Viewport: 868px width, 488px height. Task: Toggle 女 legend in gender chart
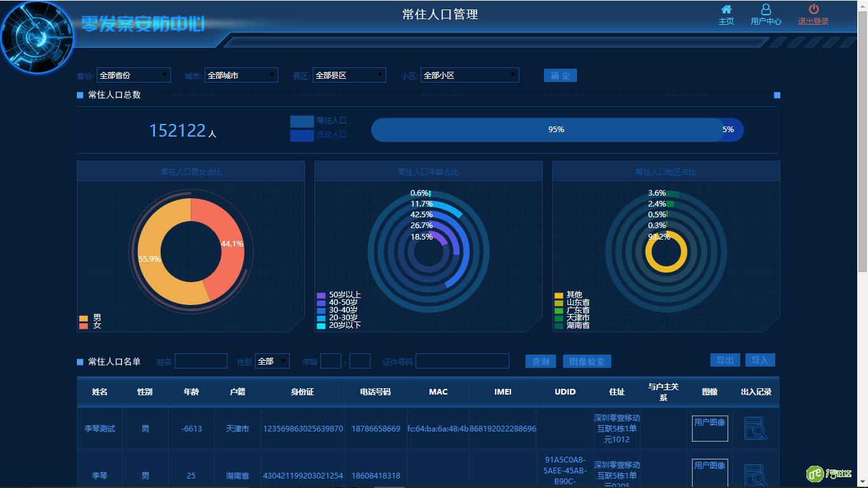[90, 325]
